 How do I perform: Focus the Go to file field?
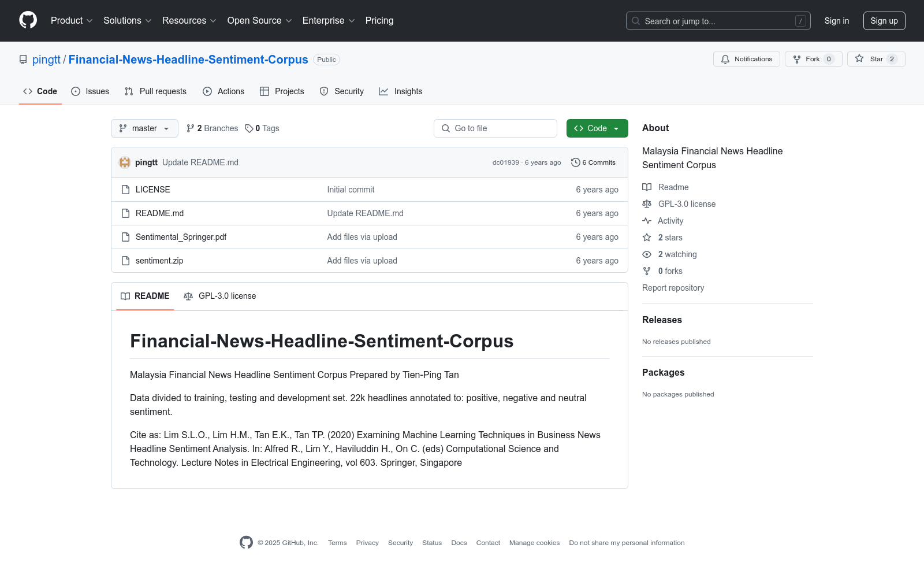pos(495,128)
